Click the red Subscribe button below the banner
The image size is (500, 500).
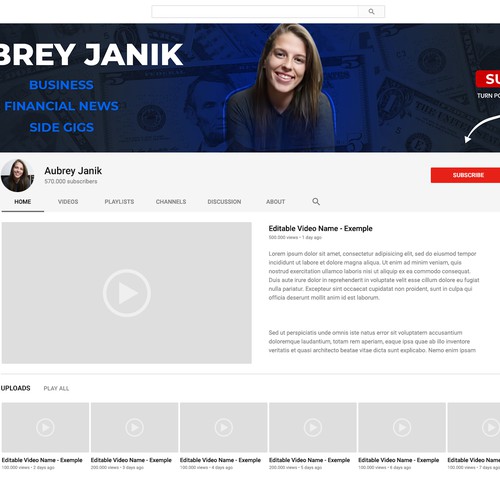click(x=465, y=175)
